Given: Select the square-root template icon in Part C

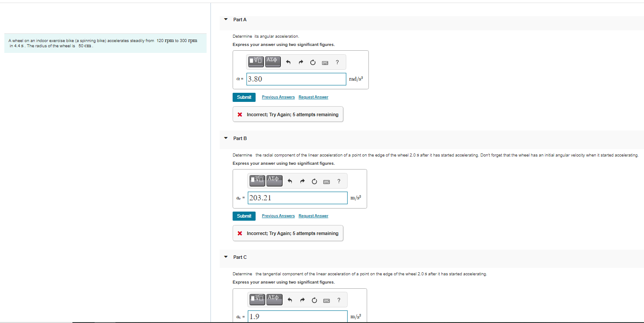Looking at the screenshot, I should click(x=257, y=299).
